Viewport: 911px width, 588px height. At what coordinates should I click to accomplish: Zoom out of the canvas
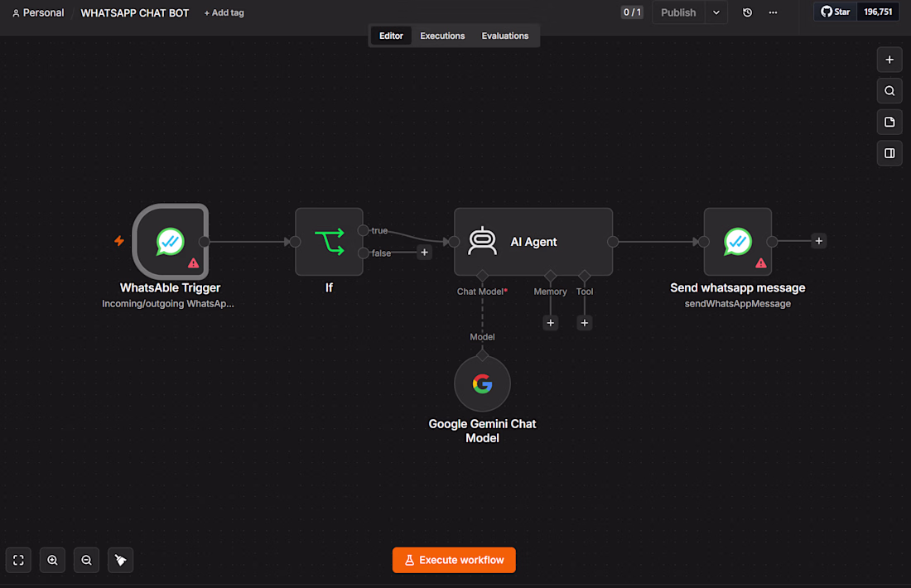[87, 560]
